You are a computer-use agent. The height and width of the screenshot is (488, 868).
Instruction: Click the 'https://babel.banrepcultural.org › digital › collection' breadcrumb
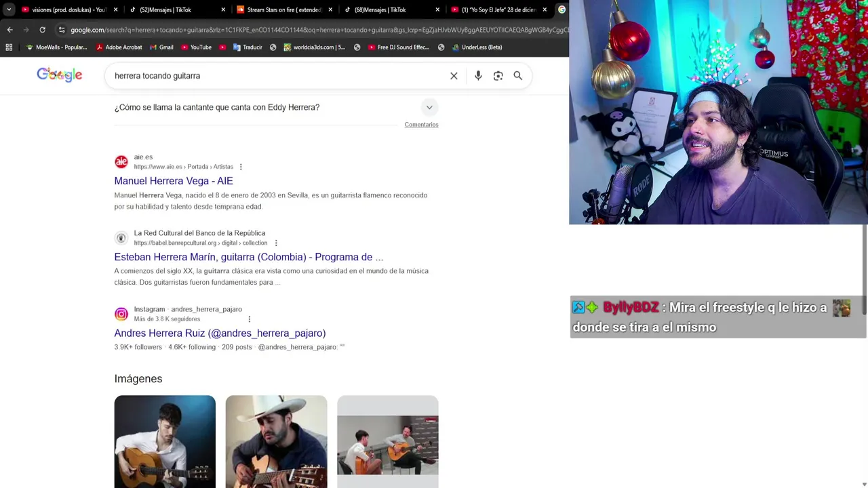click(201, 243)
